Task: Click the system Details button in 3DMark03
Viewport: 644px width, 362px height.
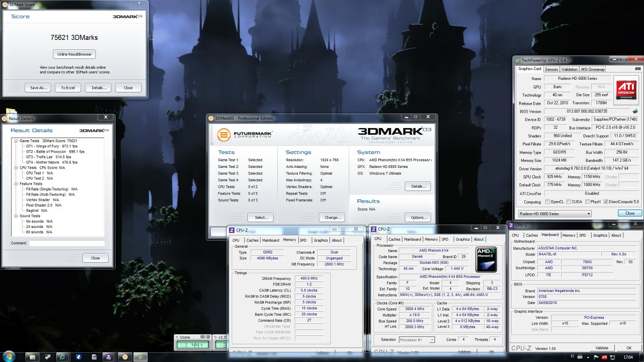Action: pyautogui.click(x=418, y=186)
